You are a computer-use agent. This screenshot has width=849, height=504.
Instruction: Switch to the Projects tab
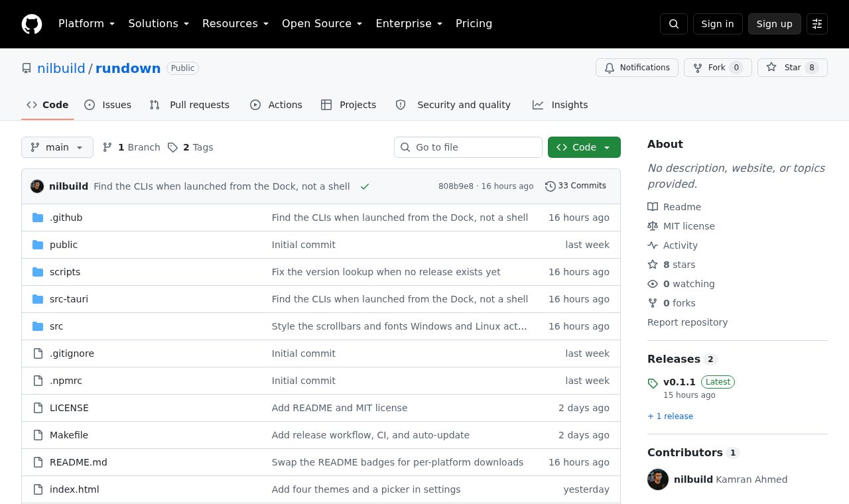(349, 105)
